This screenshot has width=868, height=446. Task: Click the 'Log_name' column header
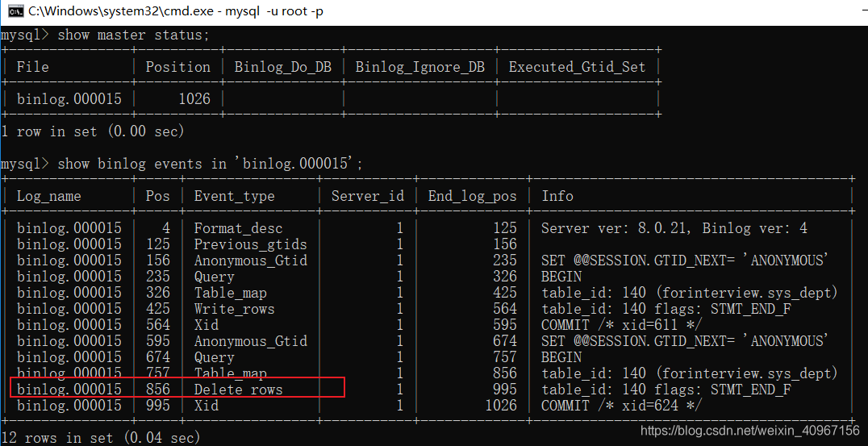click(x=48, y=197)
